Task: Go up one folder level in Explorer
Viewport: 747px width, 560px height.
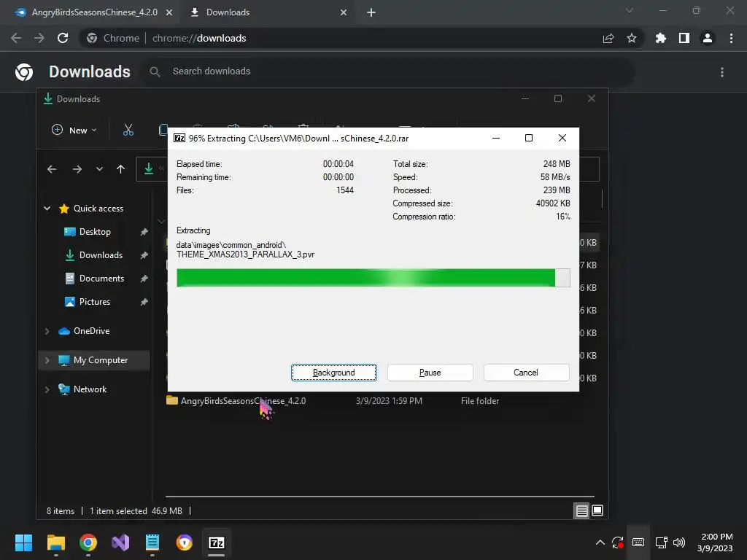Action: (120, 169)
